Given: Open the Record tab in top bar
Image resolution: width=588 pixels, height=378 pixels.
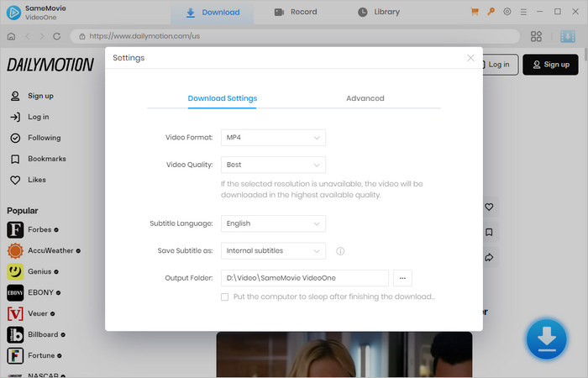Looking at the screenshot, I should (x=296, y=12).
